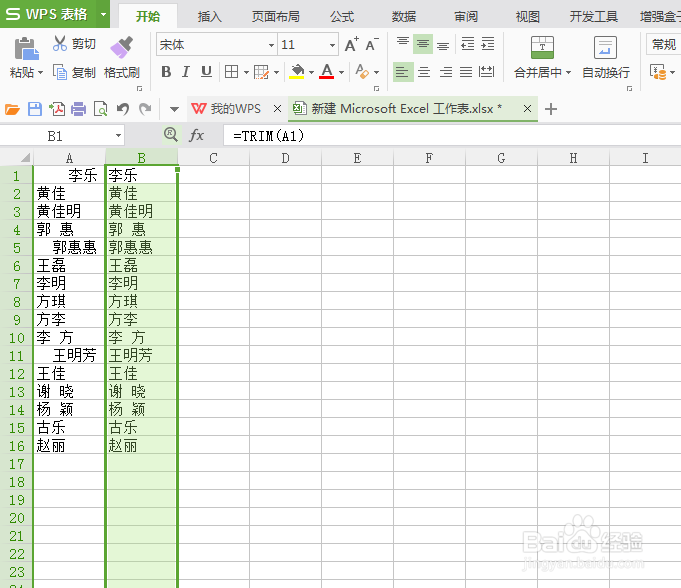
Task: Copy the selection using 复制
Action: click(x=74, y=72)
